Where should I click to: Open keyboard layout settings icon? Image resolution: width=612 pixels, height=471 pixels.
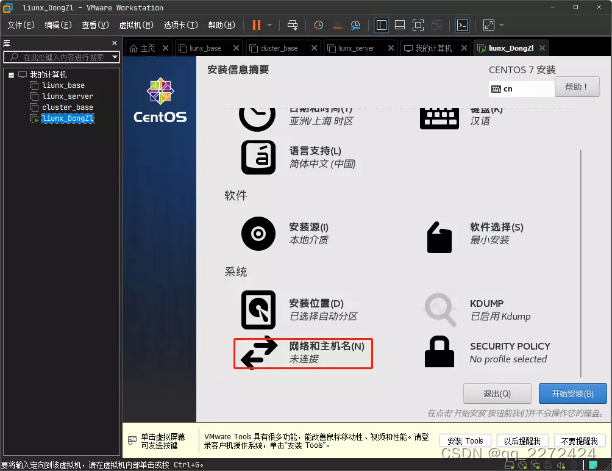pos(439,118)
